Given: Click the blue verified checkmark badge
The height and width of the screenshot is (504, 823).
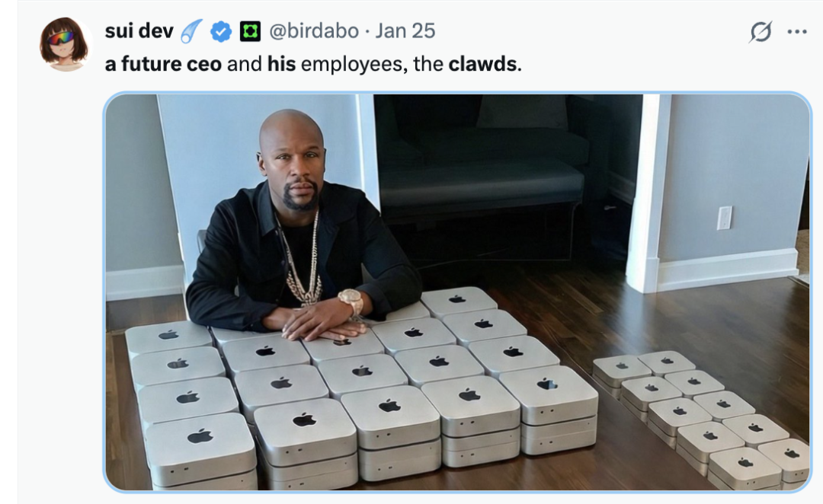Looking at the screenshot, I should tap(221, 31).
